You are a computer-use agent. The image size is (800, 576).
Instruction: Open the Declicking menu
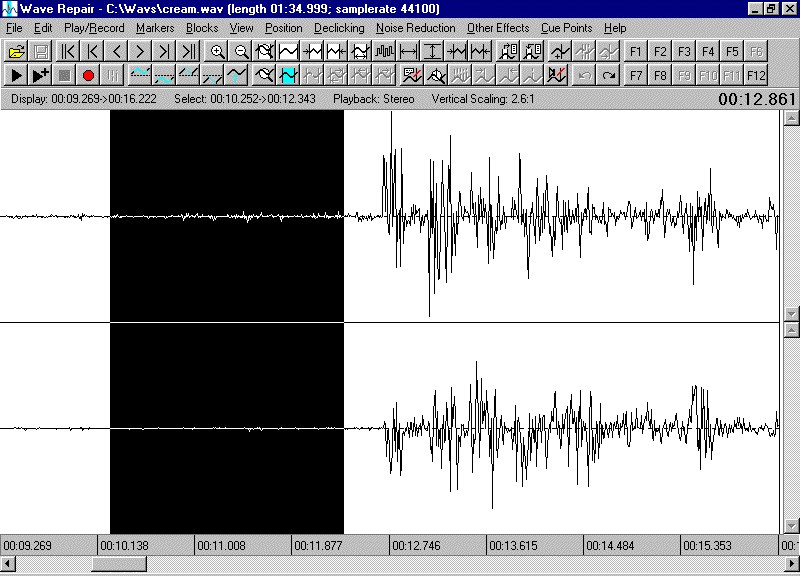(x=339, y=28)
